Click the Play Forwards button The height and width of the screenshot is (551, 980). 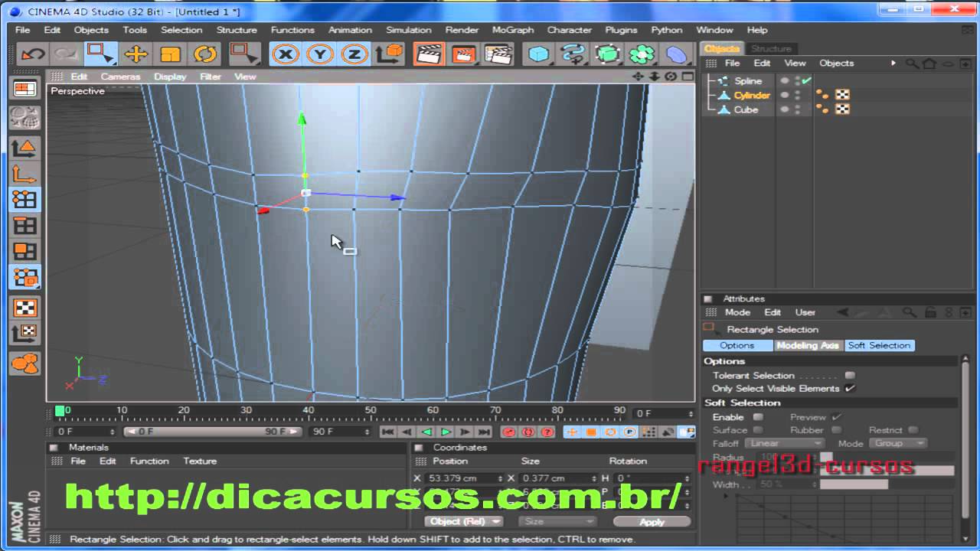(446, 432)
